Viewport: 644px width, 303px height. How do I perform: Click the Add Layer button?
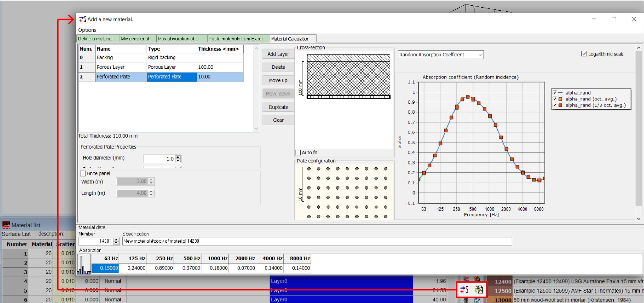278,54
